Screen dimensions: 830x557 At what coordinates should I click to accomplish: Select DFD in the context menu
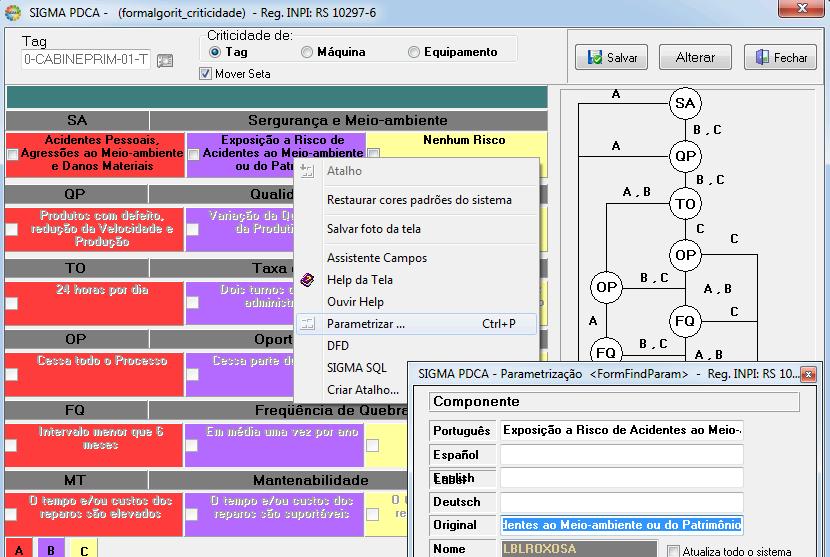click(x=338, y=346)
